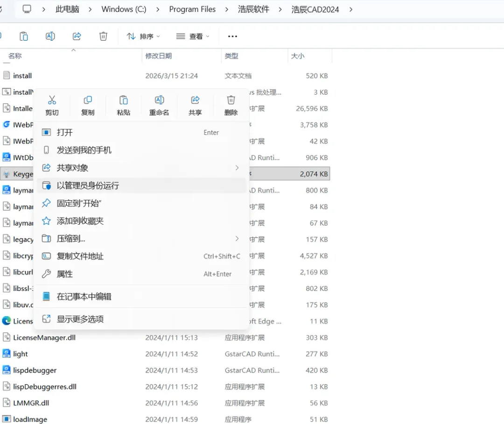Sort by 修改日期 column header
504x424 pixels.
click(159, 56)
